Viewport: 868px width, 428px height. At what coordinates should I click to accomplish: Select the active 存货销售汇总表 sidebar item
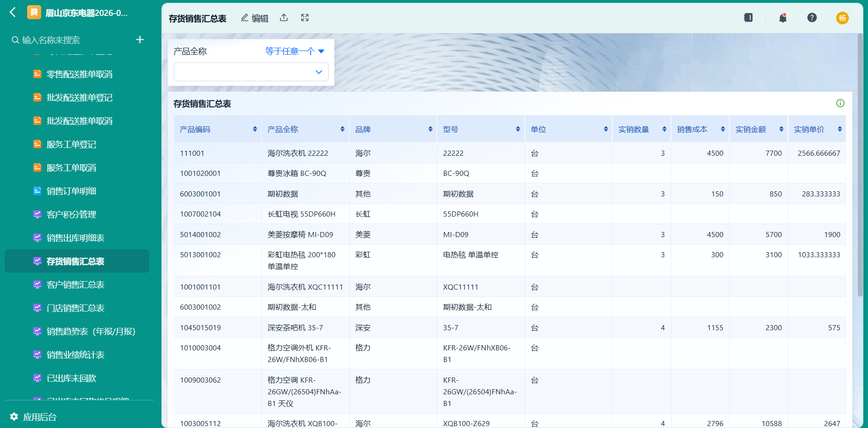pyautogui.click(x=77, y=261)
